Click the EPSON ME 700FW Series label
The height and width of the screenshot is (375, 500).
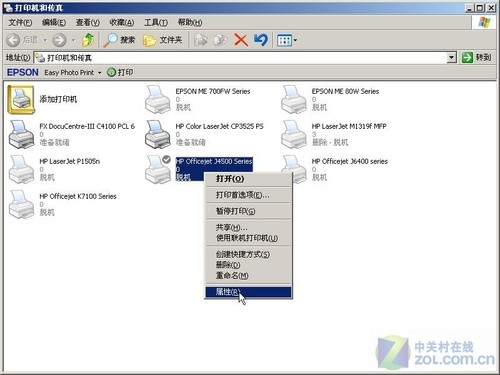[x=213, y=91]
